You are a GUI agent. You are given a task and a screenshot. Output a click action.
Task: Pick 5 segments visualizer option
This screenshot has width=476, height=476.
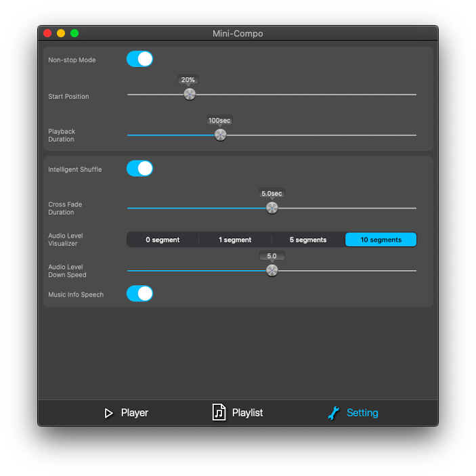point(308,240)
